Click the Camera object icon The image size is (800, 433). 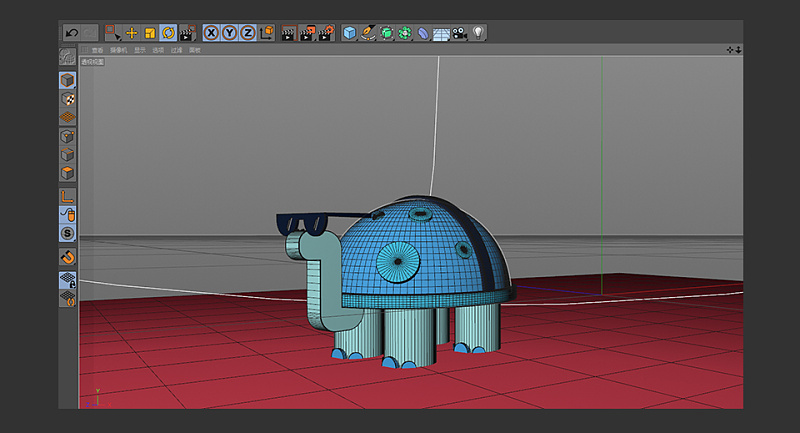[459, 33]
